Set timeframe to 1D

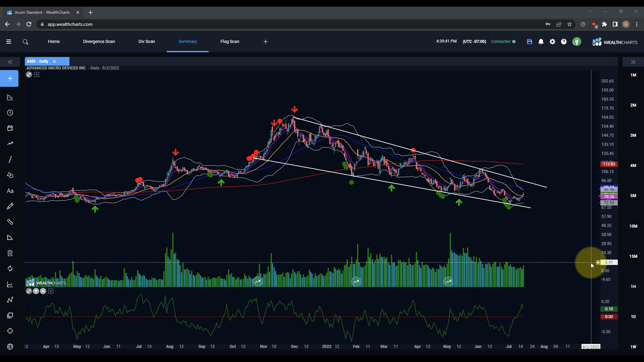[633, 317]
